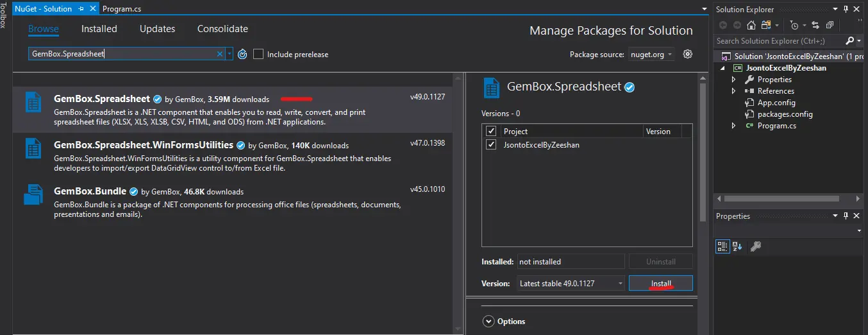Screen dimensions: 868x335
Task: Switch to the Installed tab
Action: 99,29
